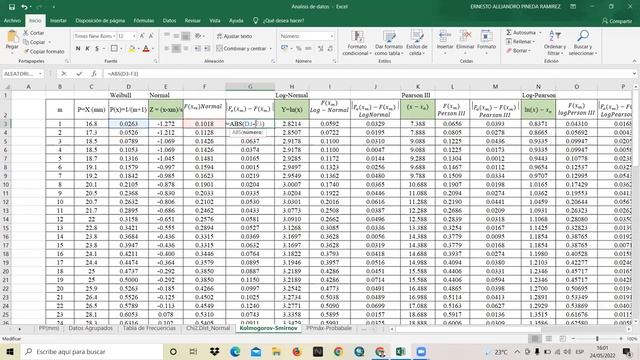This screenshot has height=360, width=640.
Task: Toggle underline (S) formatting
Action: tap(97, 49)
